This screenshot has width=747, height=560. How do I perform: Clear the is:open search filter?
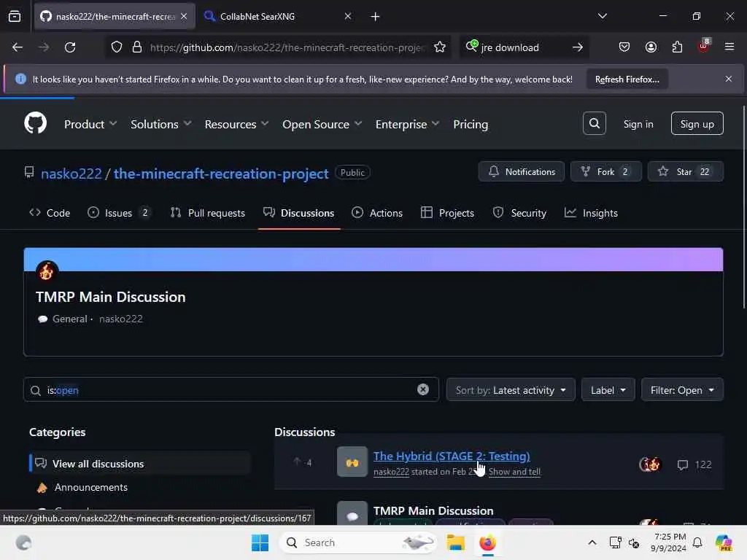click(422, 389)
